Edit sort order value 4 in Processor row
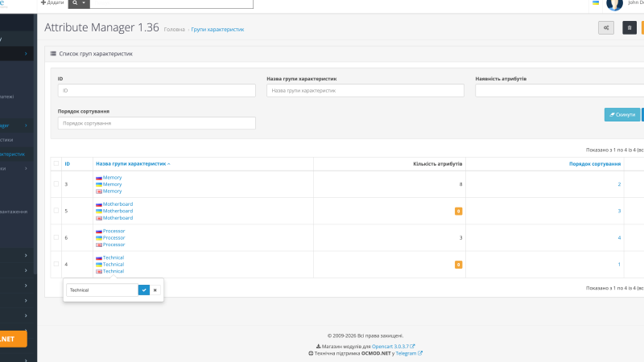Image resolution: width=644 pixels, height=362 pixels. pyautogui.click(x=619, y=237)
